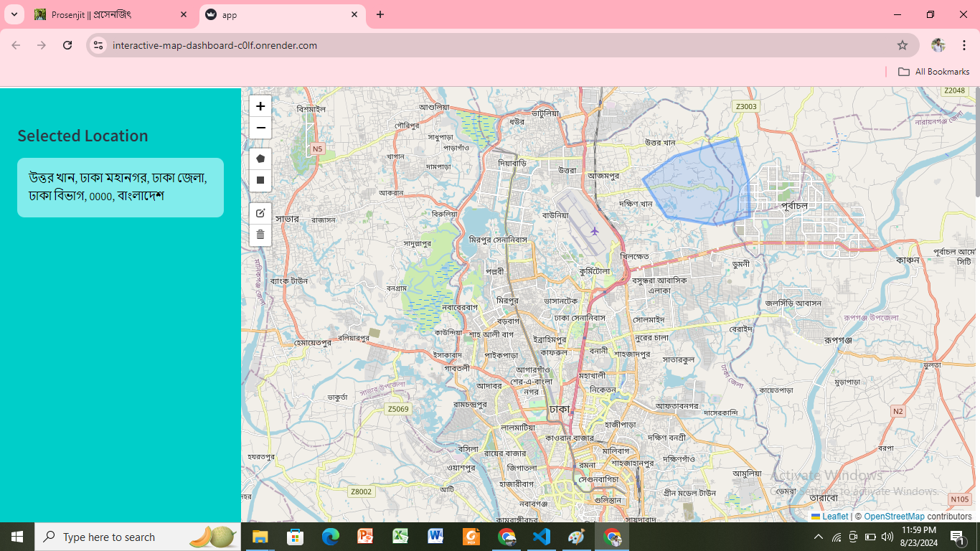Viewport: 980px width, 551px height.
Task: Expand the tab search dropdown
Action: (14, 14)
